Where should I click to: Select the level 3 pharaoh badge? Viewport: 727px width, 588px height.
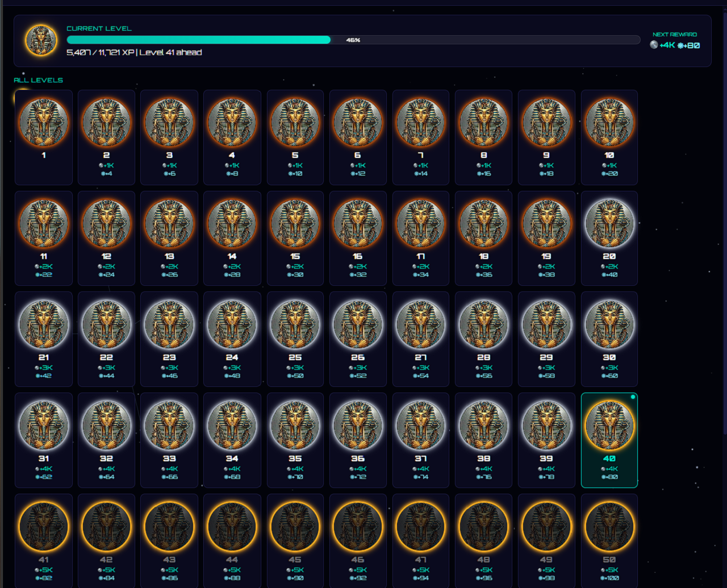(x=169, y=123)
